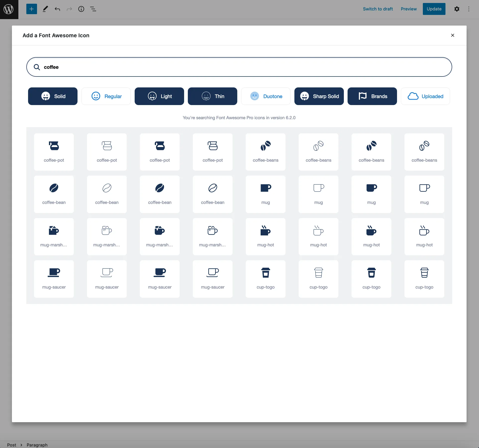This screenshot has height=448, width=479.
Task: Click the WordPress logo to view posts
Action: point(9,9)
